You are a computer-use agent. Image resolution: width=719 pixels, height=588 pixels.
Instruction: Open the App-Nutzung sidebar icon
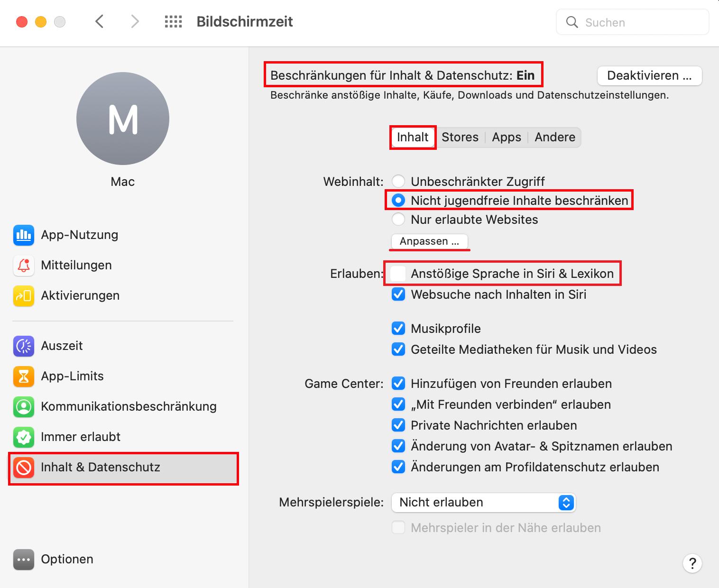point(24,235)
